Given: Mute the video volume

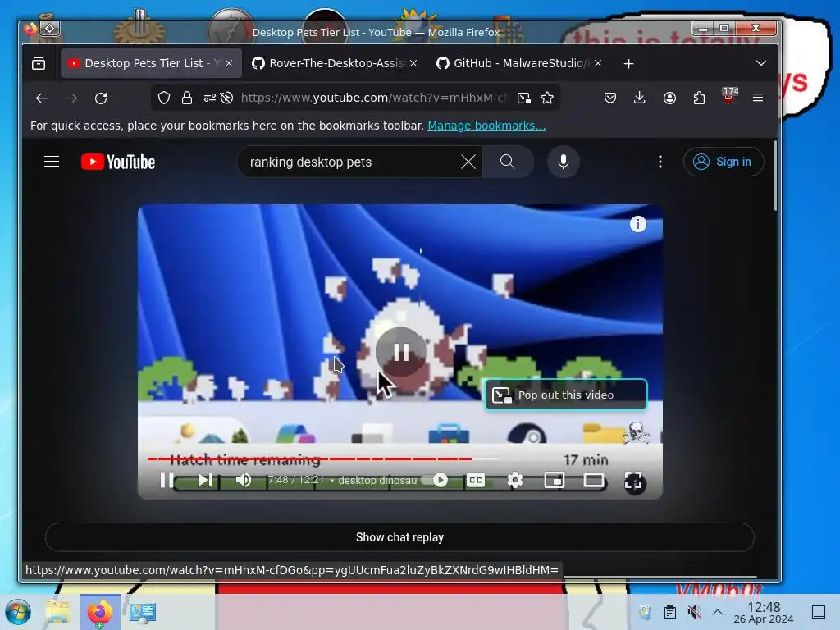Looking at the screenshot, I should pos(243,480).
